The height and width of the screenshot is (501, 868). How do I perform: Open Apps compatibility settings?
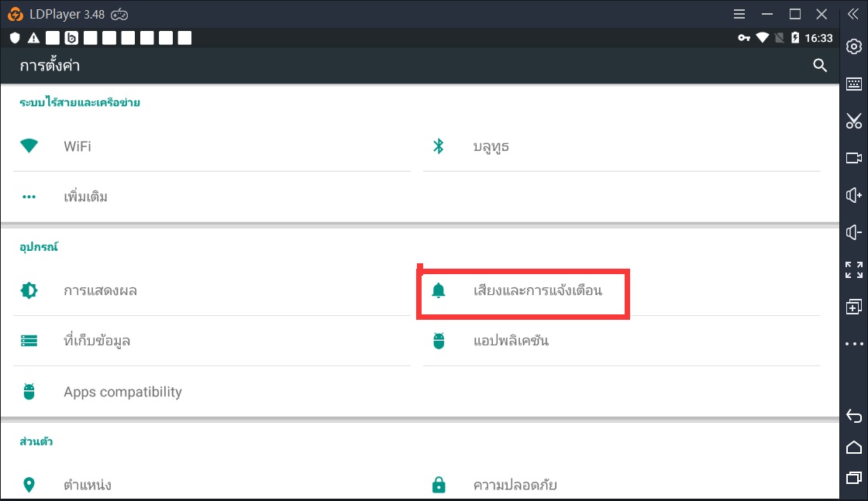pos(122,392)
